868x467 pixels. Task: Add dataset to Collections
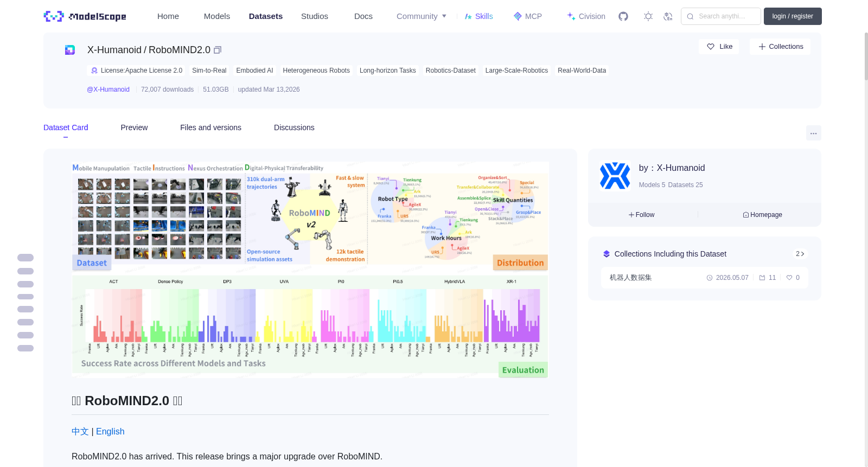click(x=780, y=47)
